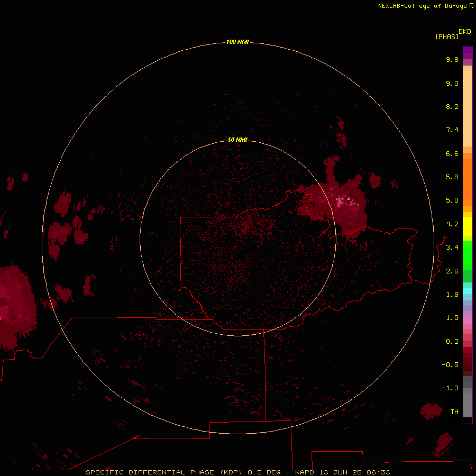Screen dimensions: 476x476
Task: Click the 7.4 value on the color scale
Action: coord(452,130)
